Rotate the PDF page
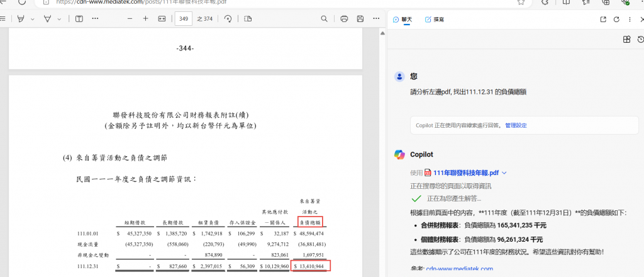644x277 pixels. 228,18
